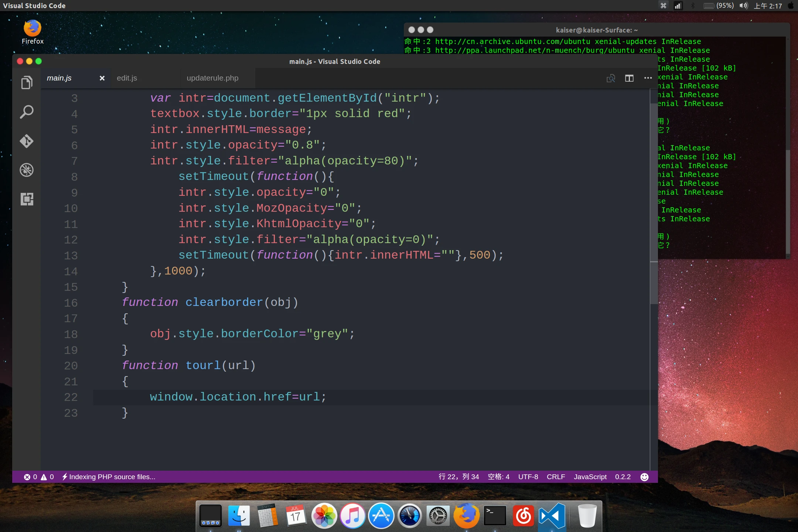798x532 pixels.
Task: Click the Split Editor icon
Action: pos(629,78)
